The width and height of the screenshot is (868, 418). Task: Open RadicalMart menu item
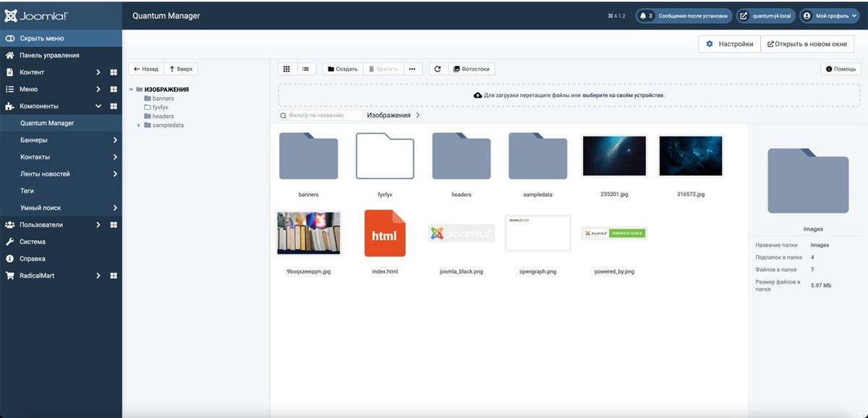[37, 276]
